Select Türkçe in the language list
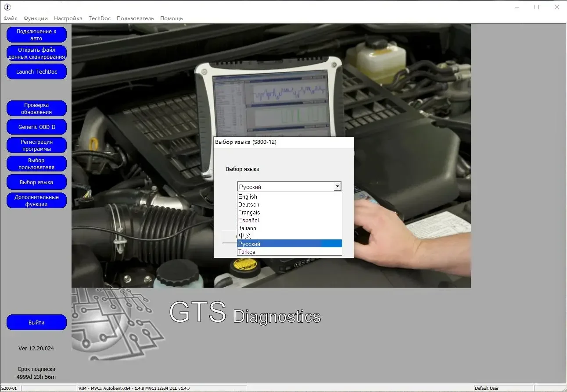Image resolution: width=567 pixels, height=392 pixels. [290, 252]
